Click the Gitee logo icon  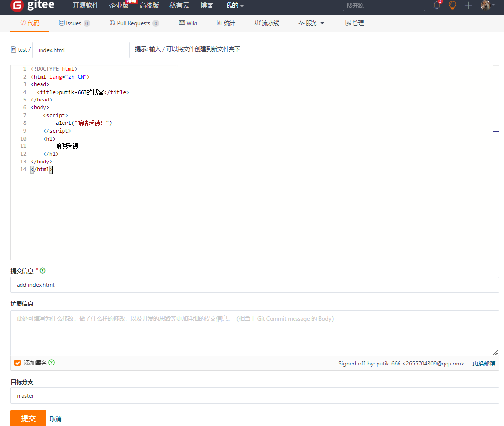pos(17,6)
